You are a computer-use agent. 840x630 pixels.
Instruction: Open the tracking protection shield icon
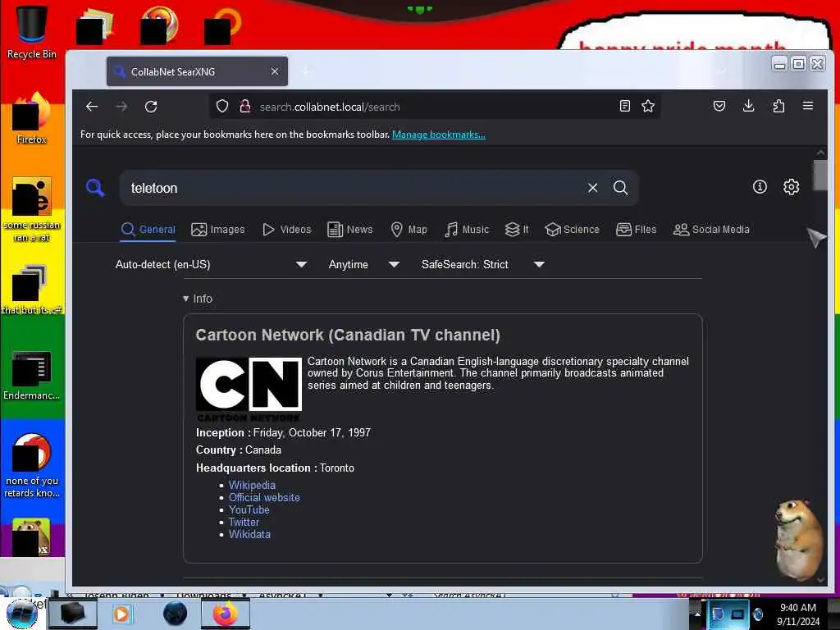tap(222, 107)
